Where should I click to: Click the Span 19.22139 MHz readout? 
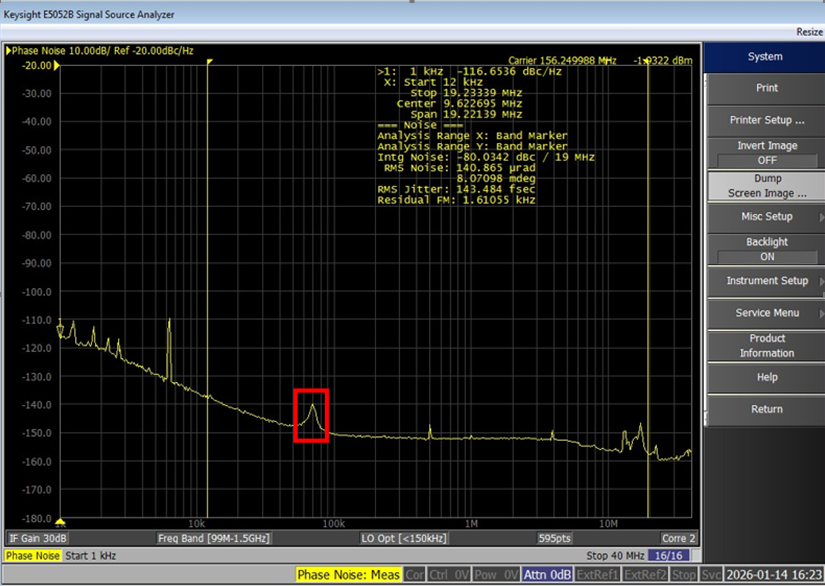click(x=466, y=115)
